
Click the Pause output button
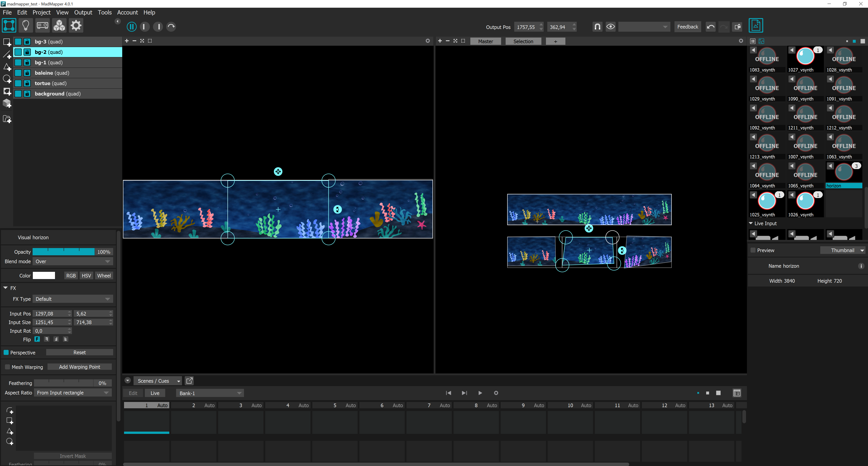[132, 27]
